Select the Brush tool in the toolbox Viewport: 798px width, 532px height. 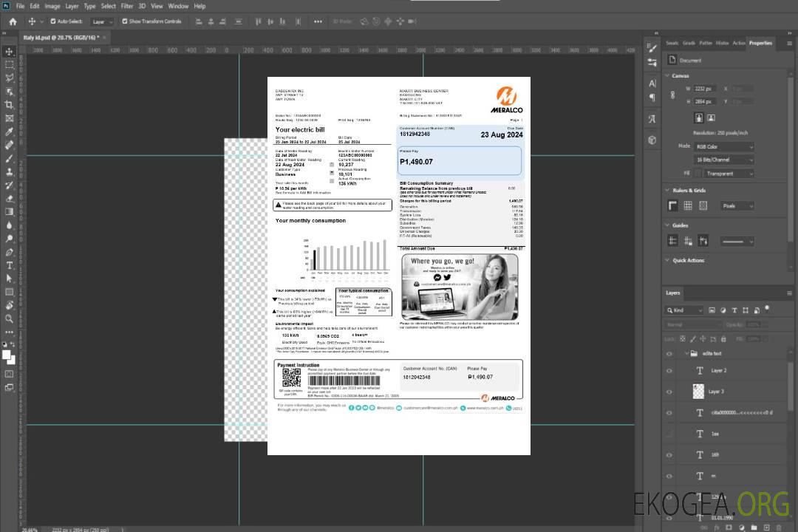tap(9, 158)
